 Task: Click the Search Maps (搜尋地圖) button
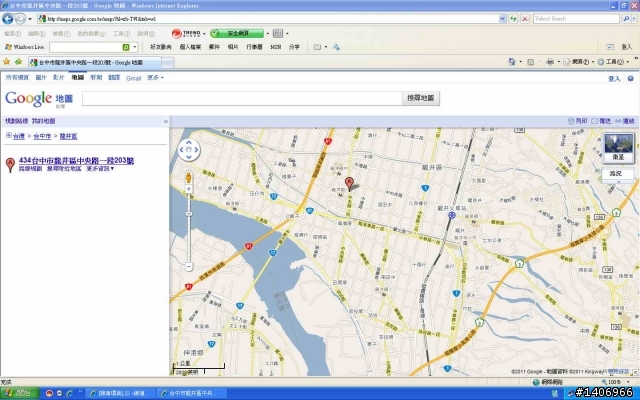coord(420,98)
